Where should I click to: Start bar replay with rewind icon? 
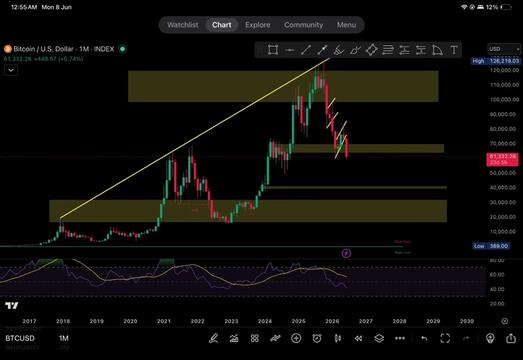(358, 338)
